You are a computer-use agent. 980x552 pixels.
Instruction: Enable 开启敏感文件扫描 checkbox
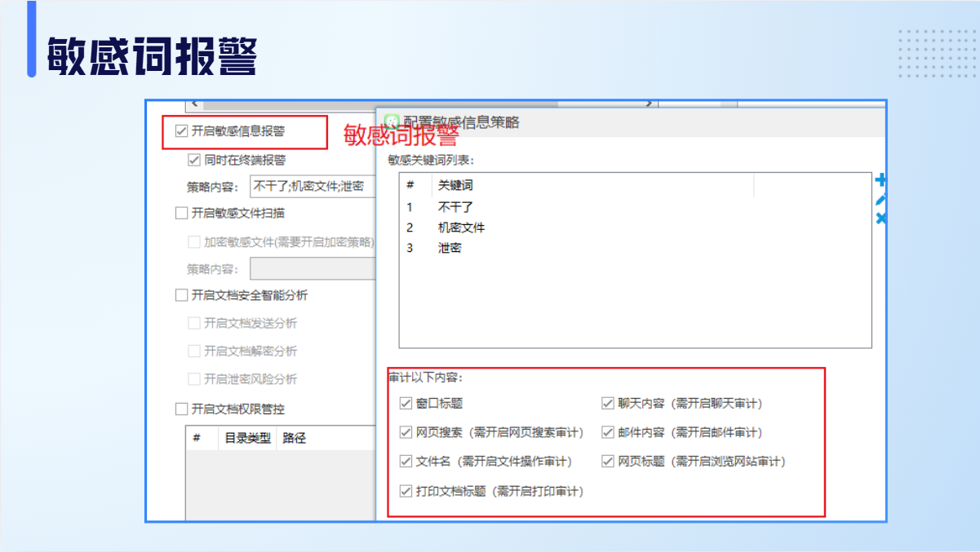click(x=181, y=213)
